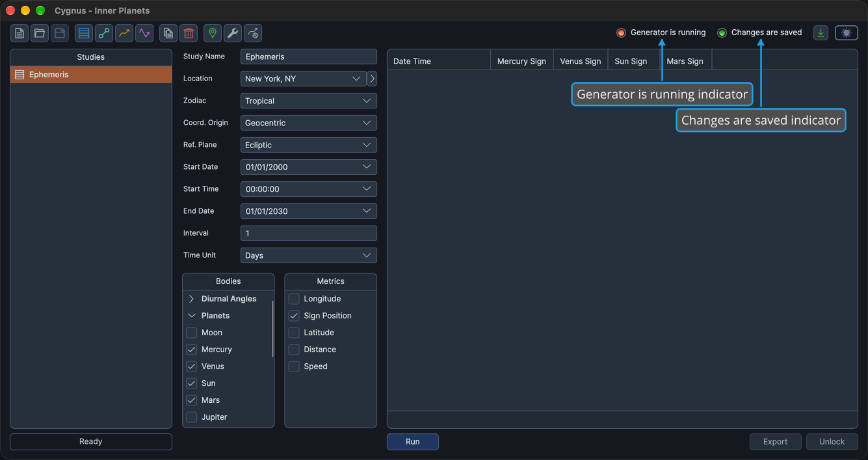Uncheck the Venus body checkbox

[x=192, y=366]
